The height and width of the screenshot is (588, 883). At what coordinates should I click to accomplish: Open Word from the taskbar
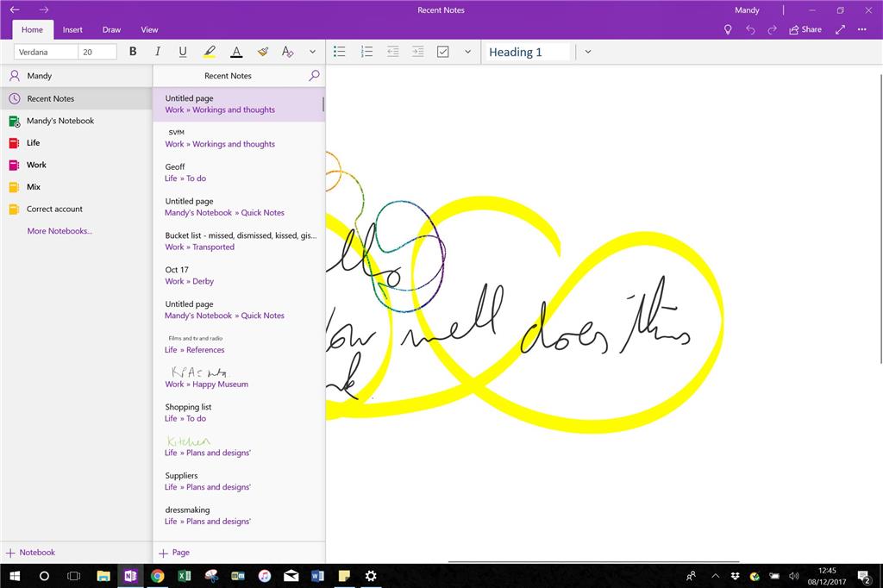coord(317,576)
